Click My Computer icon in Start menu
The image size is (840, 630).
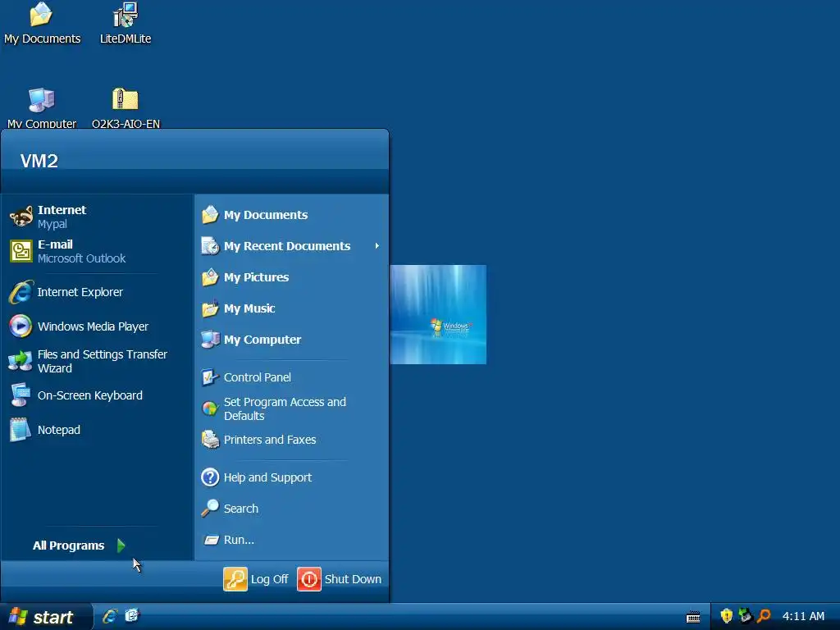pos(210,340)
